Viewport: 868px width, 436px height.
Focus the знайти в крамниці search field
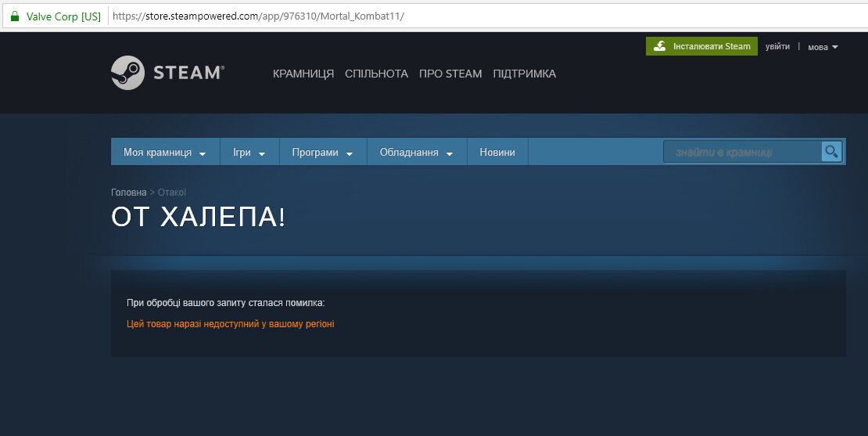[x=742, y=152]
